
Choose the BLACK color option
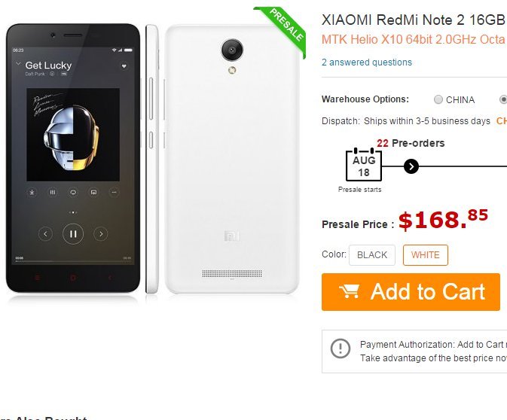pyautogui.click(x=371, y=255)
